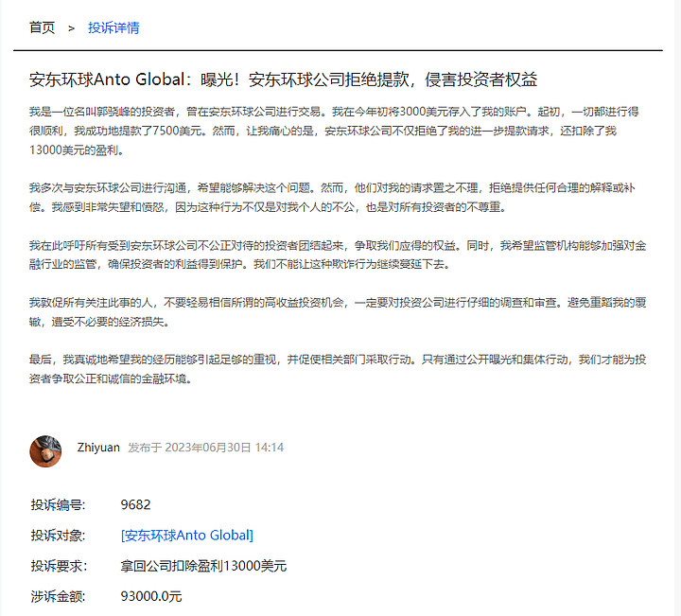Viewport: 681px width, 616px height.
Task: Select the 投诉编号 label
Action: coord(58,504)
